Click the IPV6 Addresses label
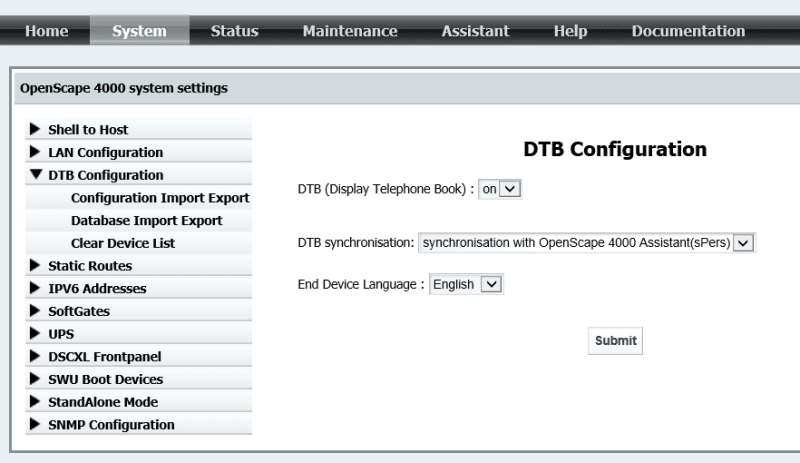Viewport: 800px width, 463px height. click(x=97, y=288)
